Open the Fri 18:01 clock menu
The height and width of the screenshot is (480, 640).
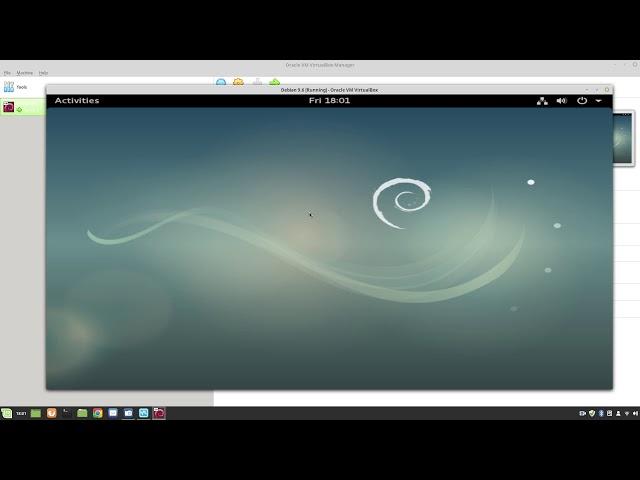[329, 100]
